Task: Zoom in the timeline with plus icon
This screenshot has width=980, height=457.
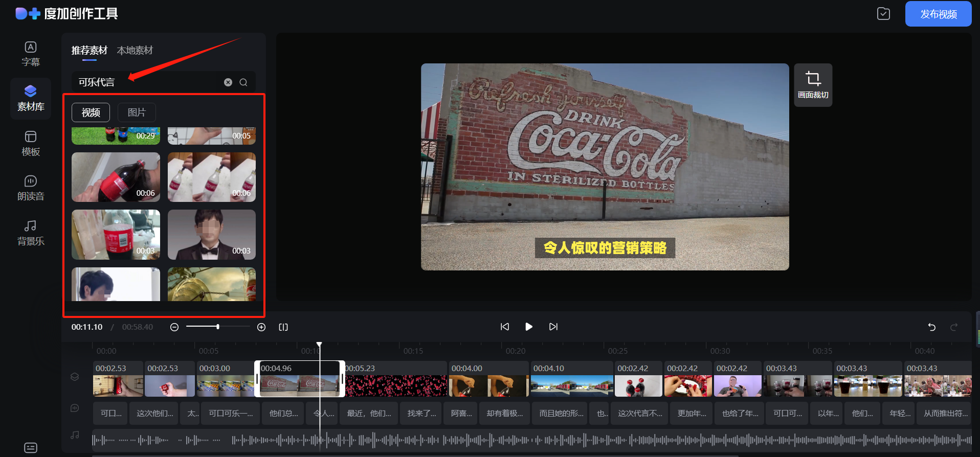Action: (x=261, y=327)
